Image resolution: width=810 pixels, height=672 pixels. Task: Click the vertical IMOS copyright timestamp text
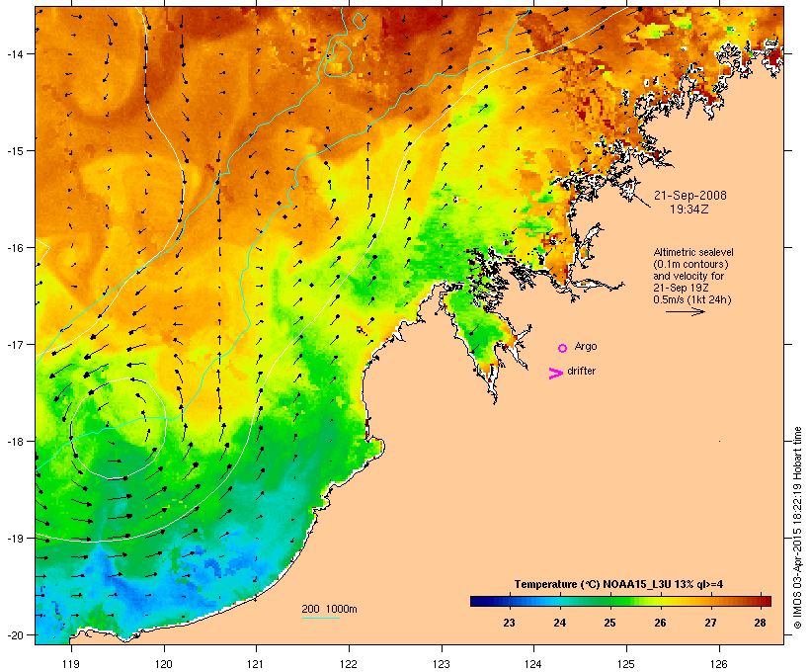pyautogui.click(x=798, y=528)
